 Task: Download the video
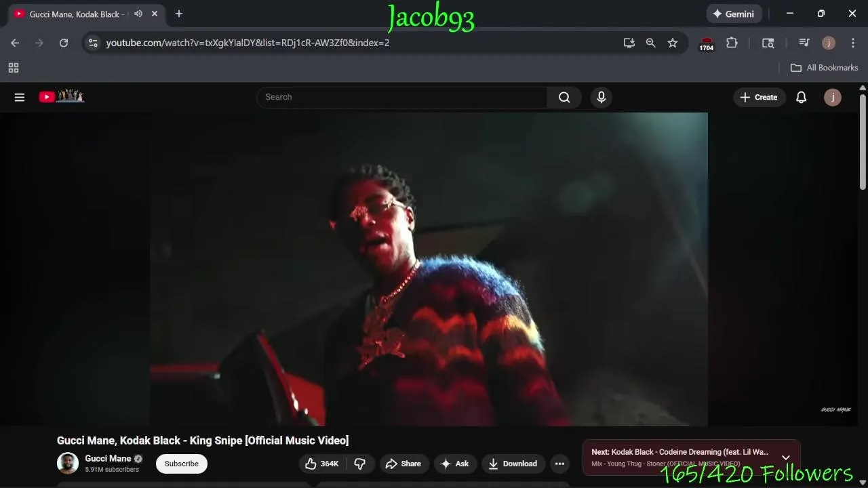click(513, 464)
